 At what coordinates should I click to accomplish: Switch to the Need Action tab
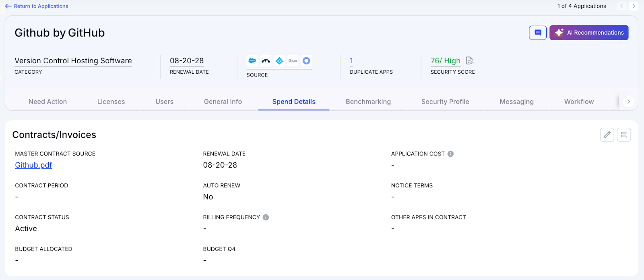tap(47, 102)
